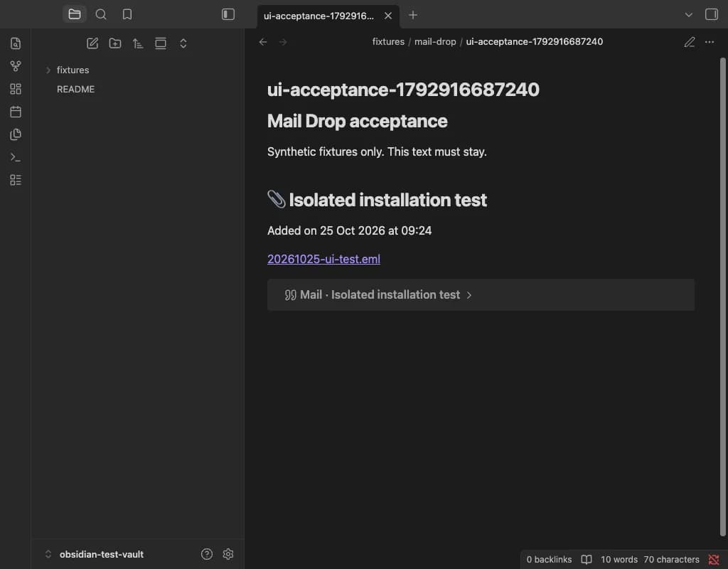Toggle reading view book icon in status bar
This screenshot has height=569, width=728.
pos(587,560)
